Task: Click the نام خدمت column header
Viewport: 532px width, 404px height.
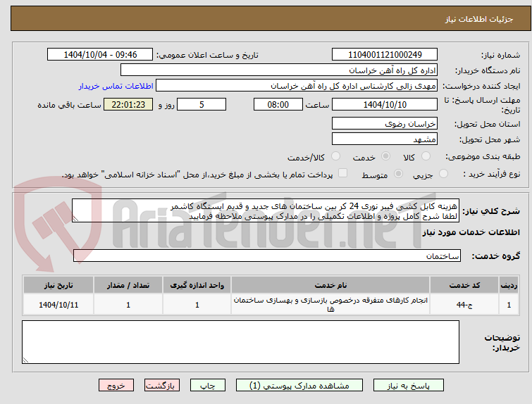Action: [x=330, y=285]
